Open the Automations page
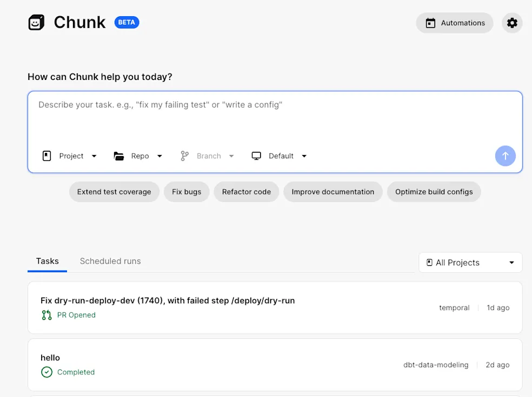 [x=455, y=23]
